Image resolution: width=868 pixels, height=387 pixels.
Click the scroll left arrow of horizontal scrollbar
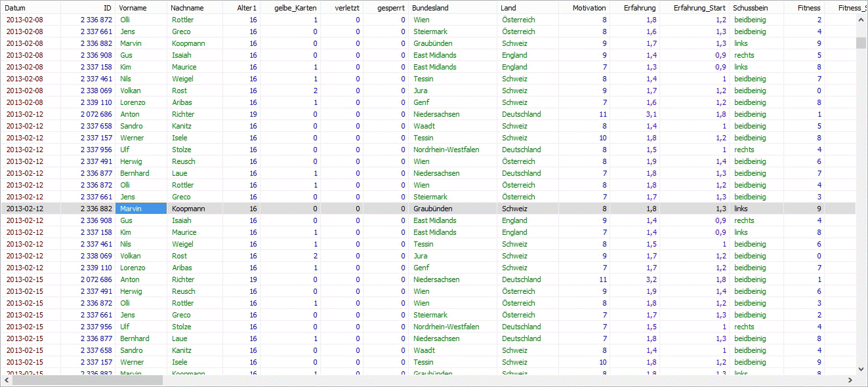coord(6,380)
